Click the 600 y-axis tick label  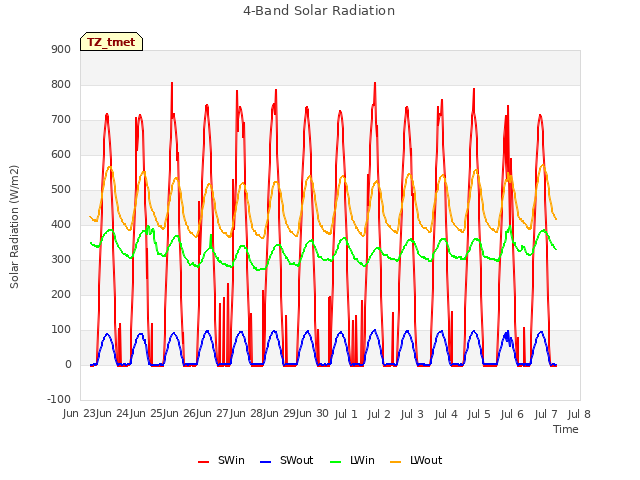click(x=61, y=154)
